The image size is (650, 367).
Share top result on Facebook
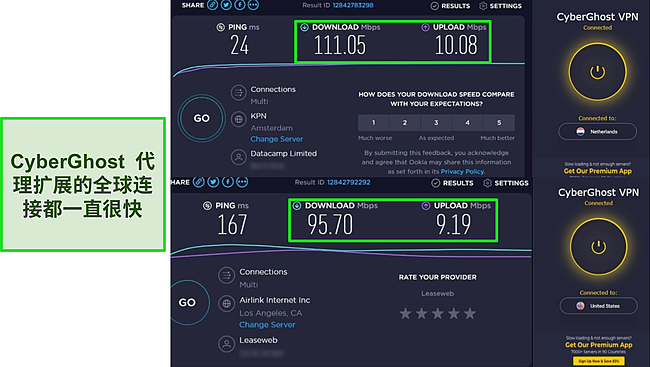pyautogui.click(x=240, y=5)
